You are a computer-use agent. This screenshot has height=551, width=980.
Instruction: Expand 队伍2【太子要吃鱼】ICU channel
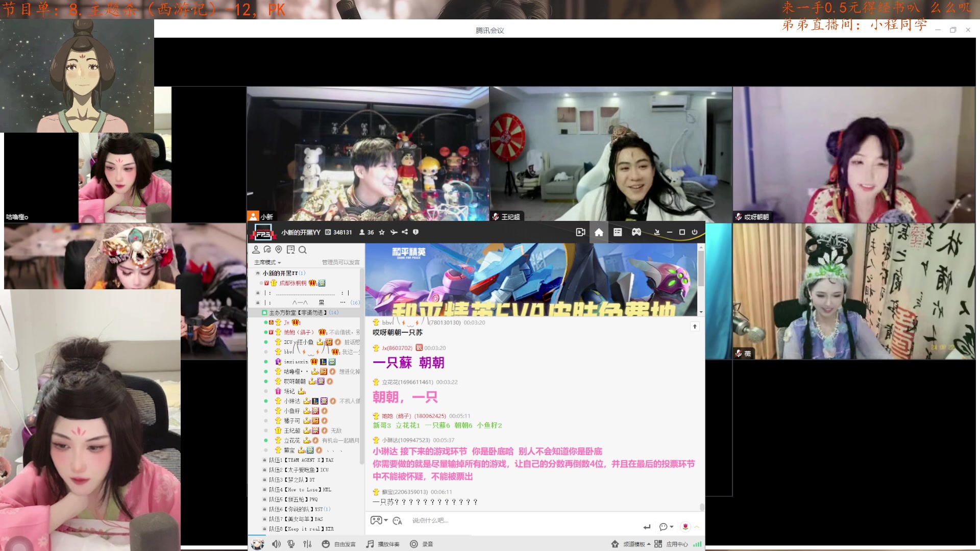(264, 470)
